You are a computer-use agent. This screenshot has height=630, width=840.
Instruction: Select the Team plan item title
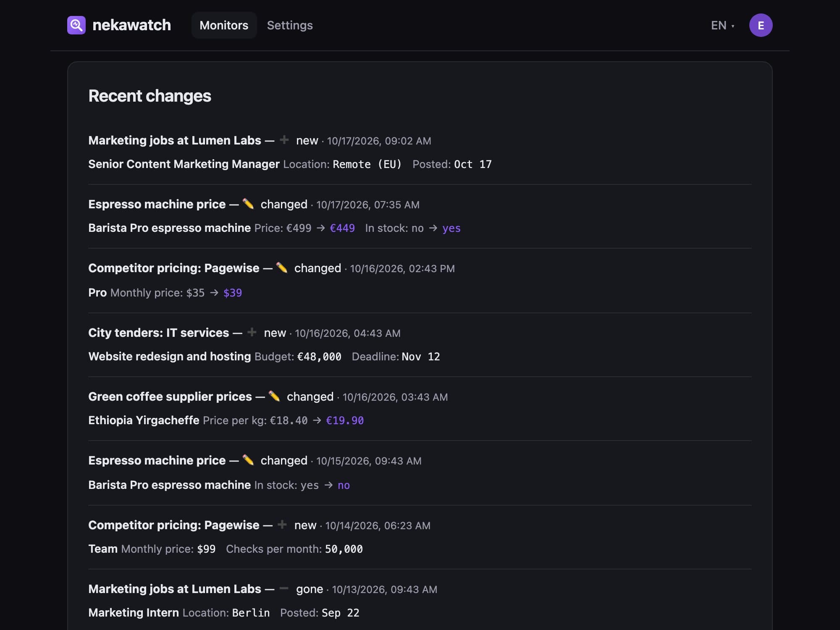click(103, 549)
